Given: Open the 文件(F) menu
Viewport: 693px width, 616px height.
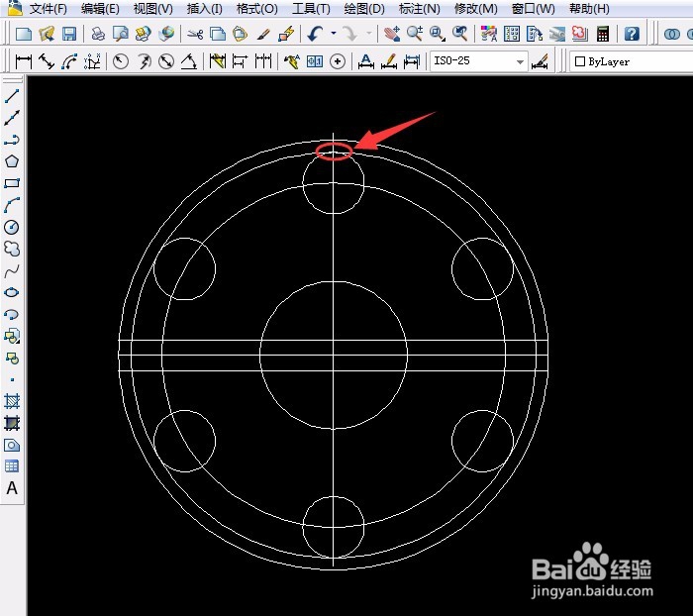Looking at the screenshot, I should click(48, 8).
